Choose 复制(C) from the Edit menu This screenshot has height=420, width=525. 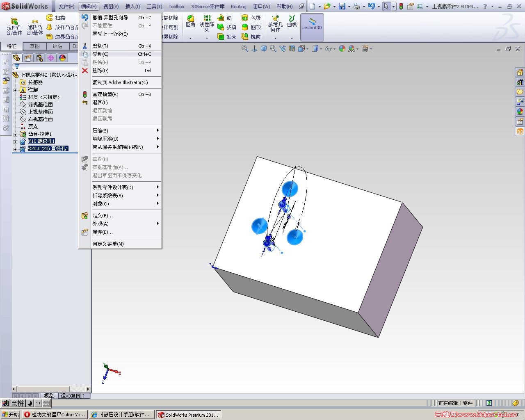(121, 54)
